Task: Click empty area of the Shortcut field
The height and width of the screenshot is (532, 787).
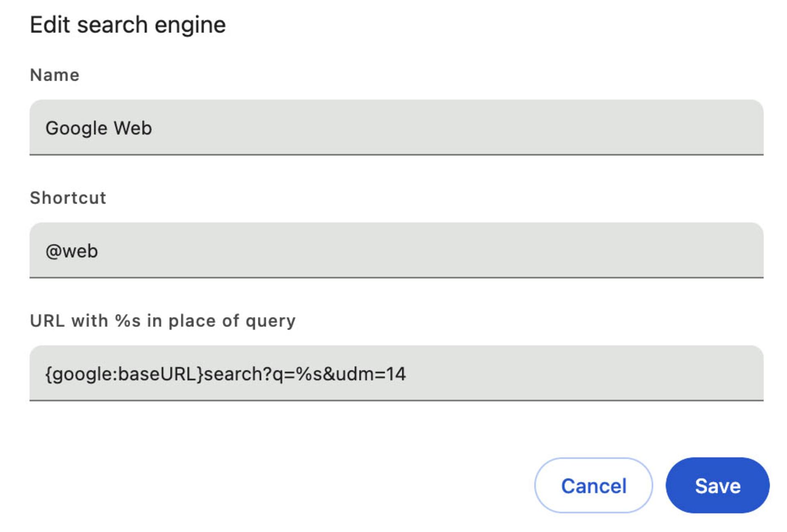Action: click(430, 250)
